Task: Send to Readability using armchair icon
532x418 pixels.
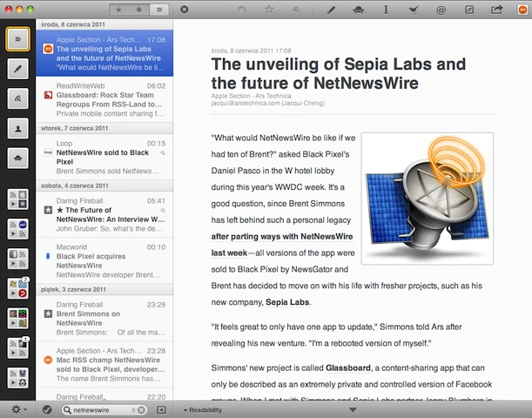Action: tap(358, 10)
